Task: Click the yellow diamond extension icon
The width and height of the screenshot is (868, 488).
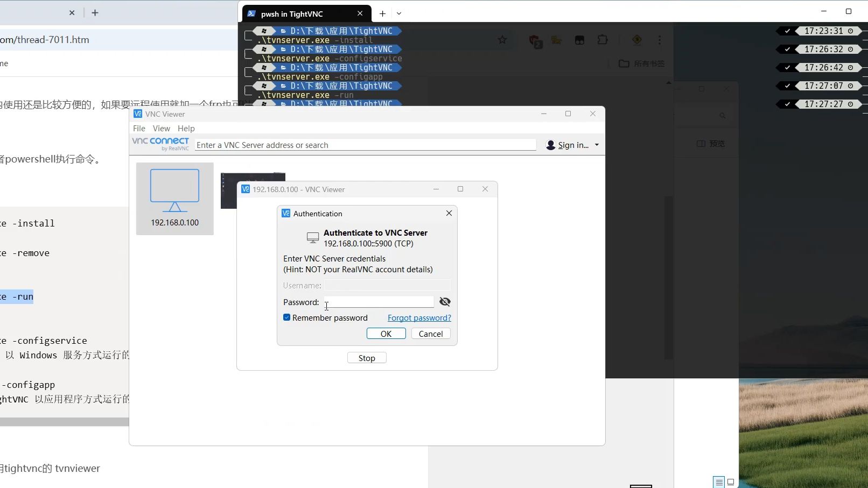Action: click(x=637, y=40)
